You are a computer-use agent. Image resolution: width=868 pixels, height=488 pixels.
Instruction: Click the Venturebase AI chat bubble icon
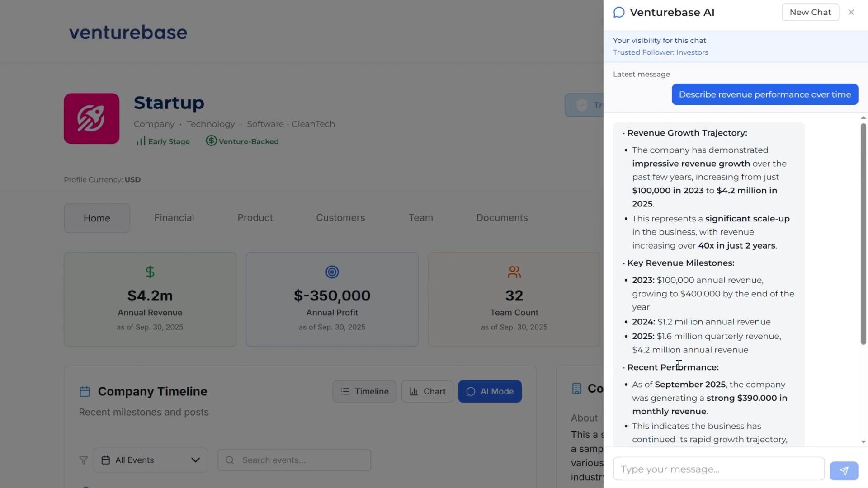[619, 13]
